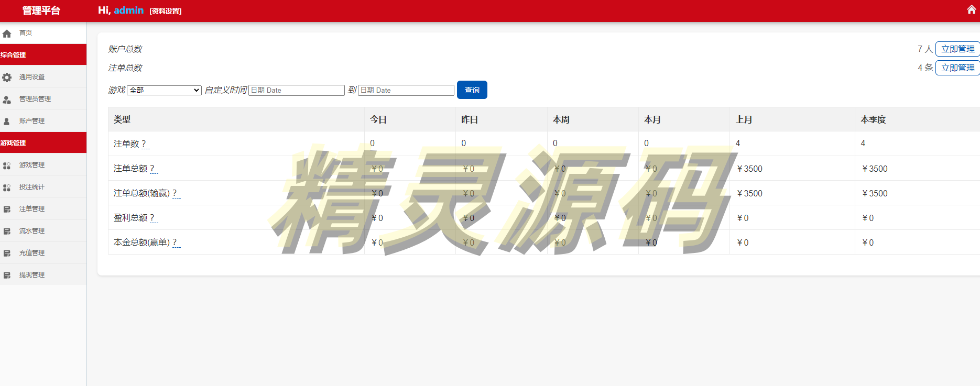Click the person icon for 账户管理
Screen dimensions: 980x386
click(7, 122)
